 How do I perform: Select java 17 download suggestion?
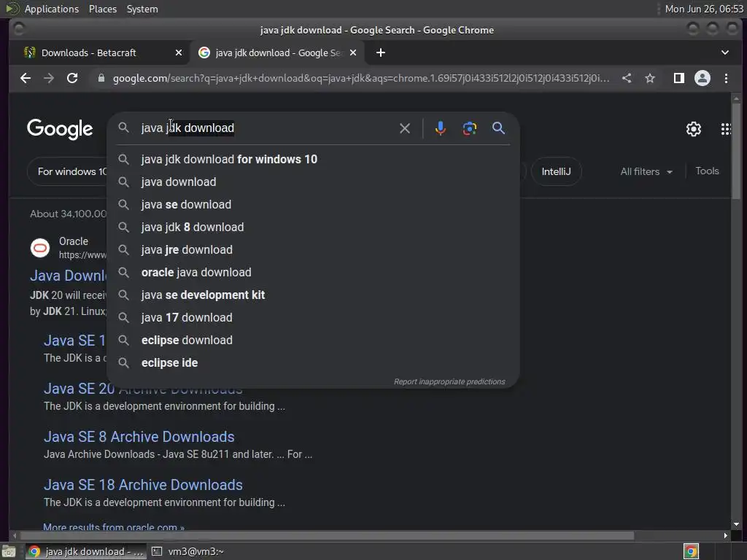click(313, 318)
